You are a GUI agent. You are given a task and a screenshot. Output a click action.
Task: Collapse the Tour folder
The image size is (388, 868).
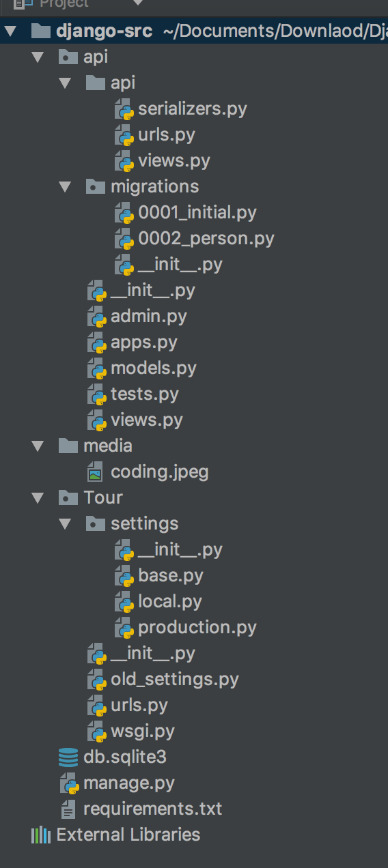tap(38, 497)
